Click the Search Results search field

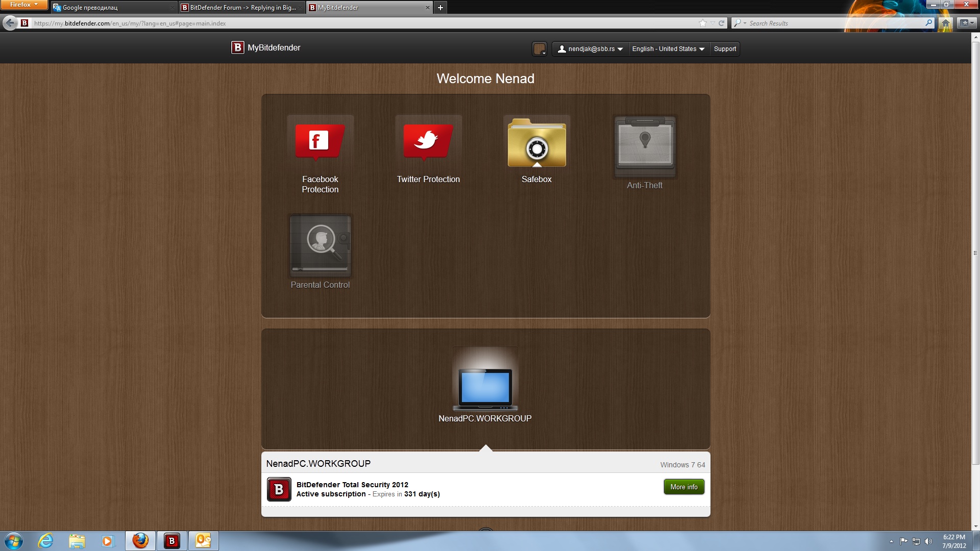click(x=835, y=23)
